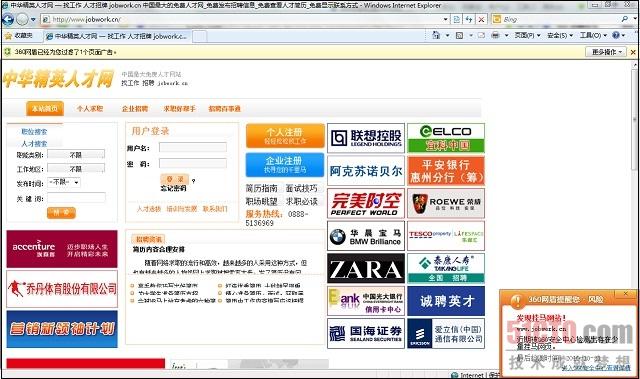This screenshot has height=379, width=640.
Task: Open a new blank browser tab
Action: 200,36
